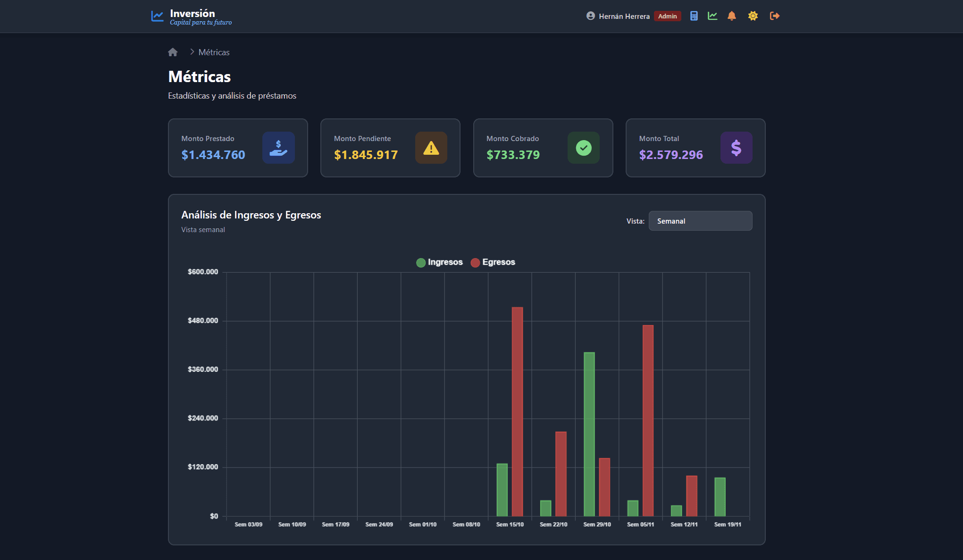Image resolution: width=963 pixels, height=560 pixels.
Task: Click the logout arrow icon
Action: point(774,16)
